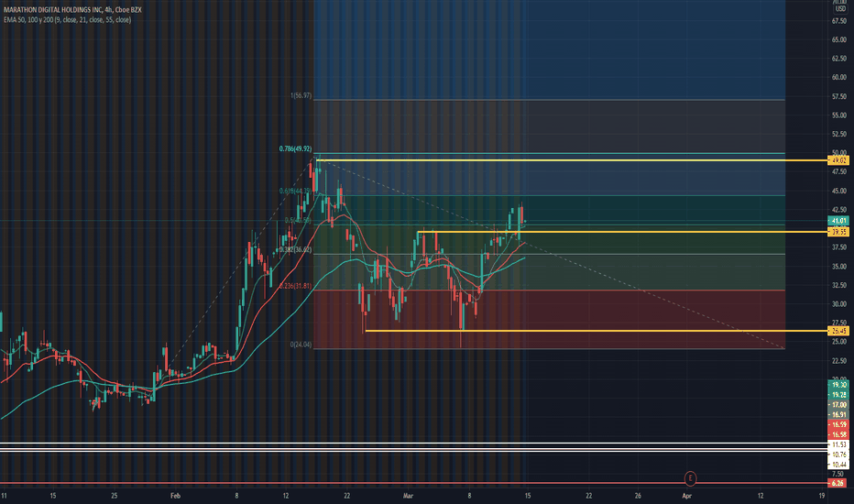Select Fibonacci level 1(56.97) label
Viewport: 854px width, 504px height.
[x=301, y=95]
